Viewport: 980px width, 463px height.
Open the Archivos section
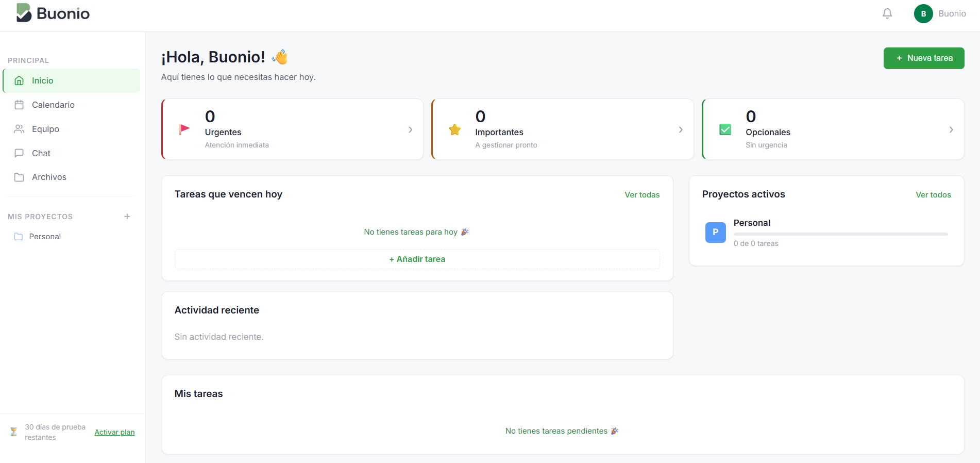tap(72, 177)
